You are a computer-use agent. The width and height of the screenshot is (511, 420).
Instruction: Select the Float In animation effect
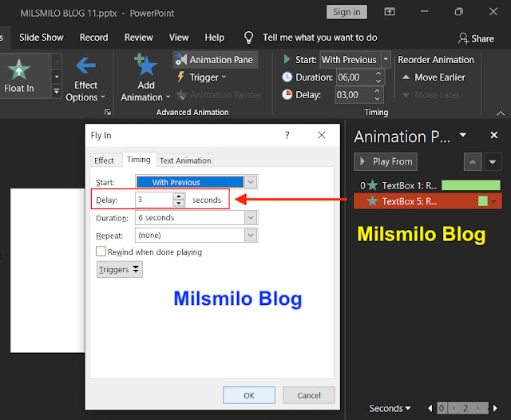point(19,76)
